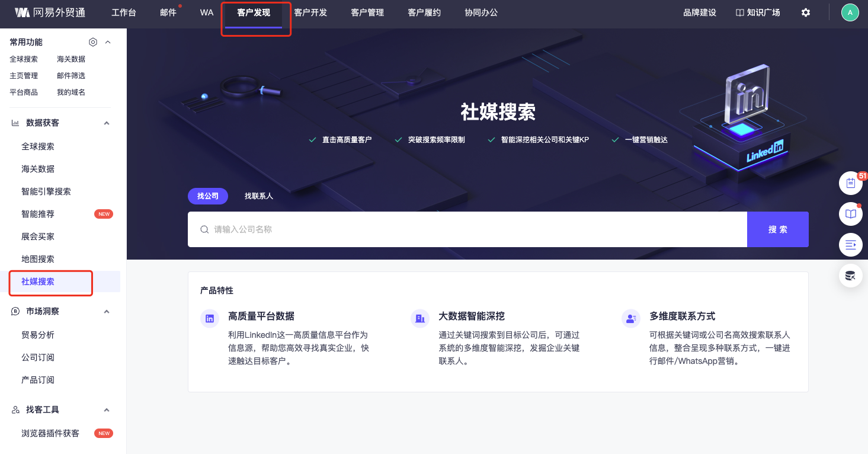Click the contact icon of 多维度联系方式
The height and width of the screenshot is (454, 868).
tap(630, 318)
